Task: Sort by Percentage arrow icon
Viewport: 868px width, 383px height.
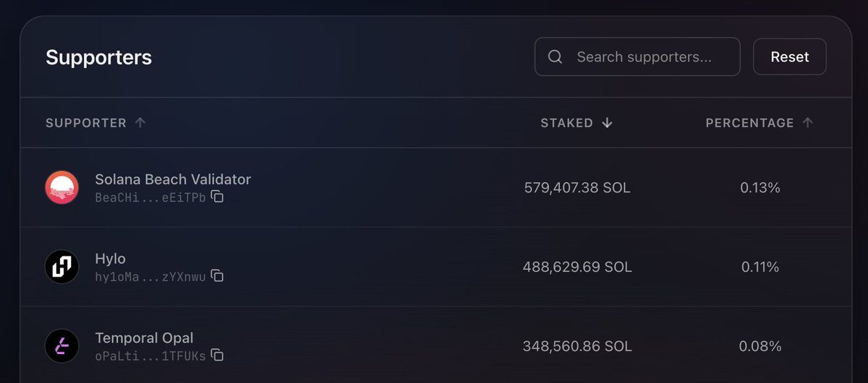Action: (x=808, y=123)
